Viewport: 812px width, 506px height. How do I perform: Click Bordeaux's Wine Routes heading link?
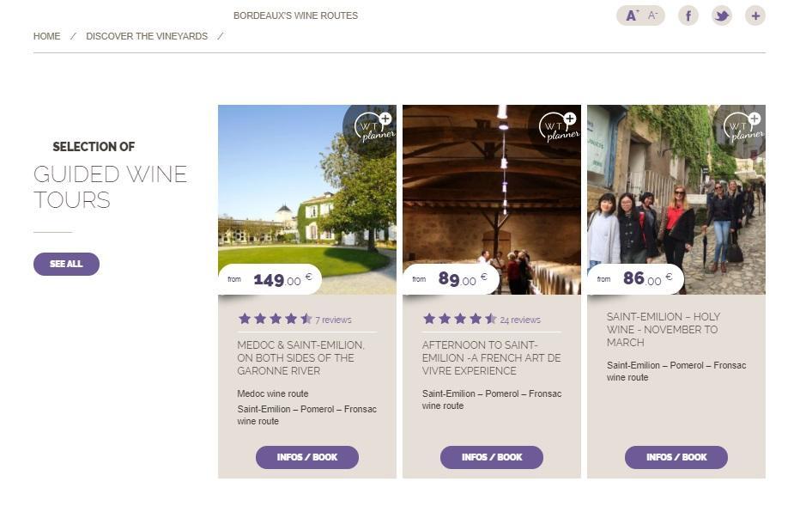pos(295,15)
